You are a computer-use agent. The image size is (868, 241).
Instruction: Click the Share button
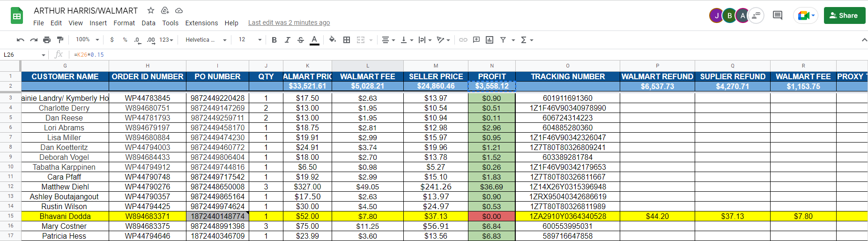point(845,15)
